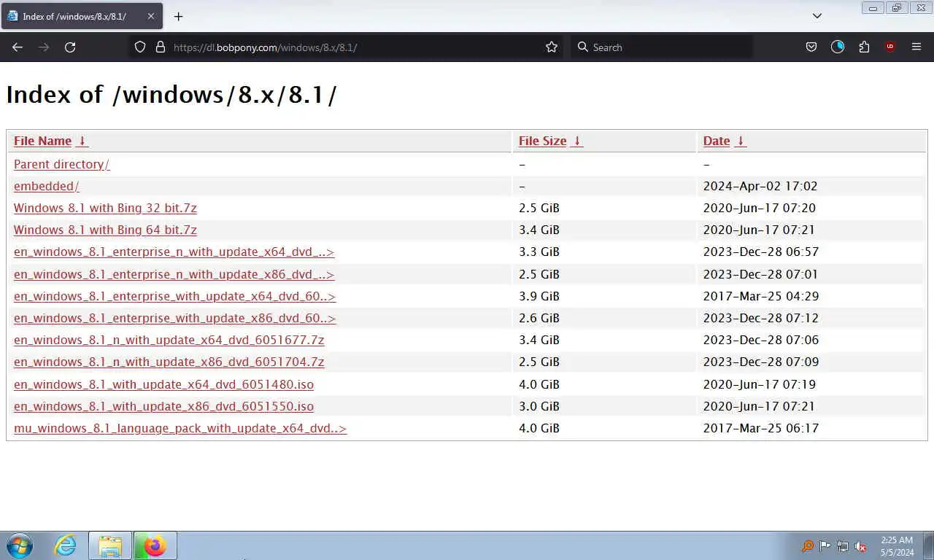Open the network tray icon
The width and height of the screenshot is (934, 560).
tap(843, 545)
